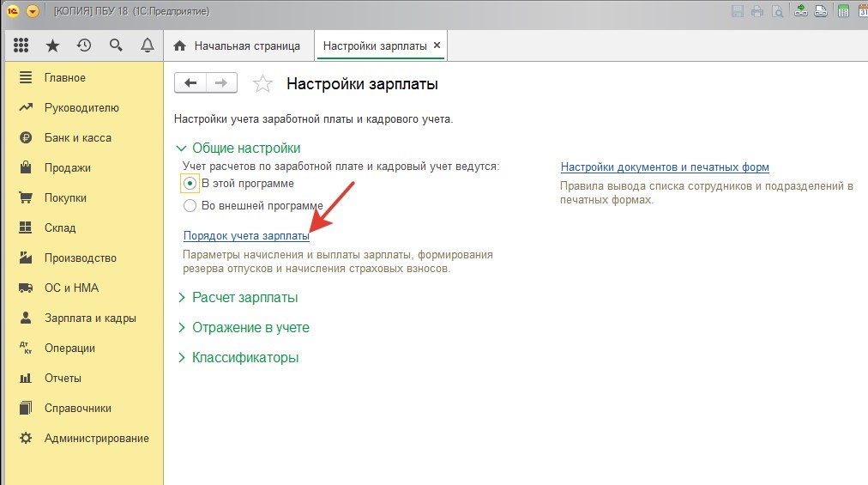Screen dimensions: 868x485
Task: Open the 'Порядок учета зарплаты' link
Action: pyautogui.click(x=246, y=235)
